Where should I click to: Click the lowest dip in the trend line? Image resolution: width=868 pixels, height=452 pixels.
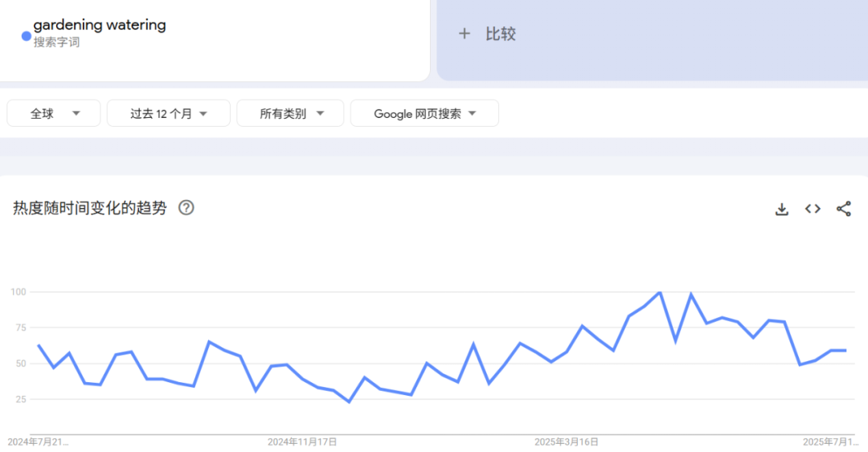click(349, 401)
